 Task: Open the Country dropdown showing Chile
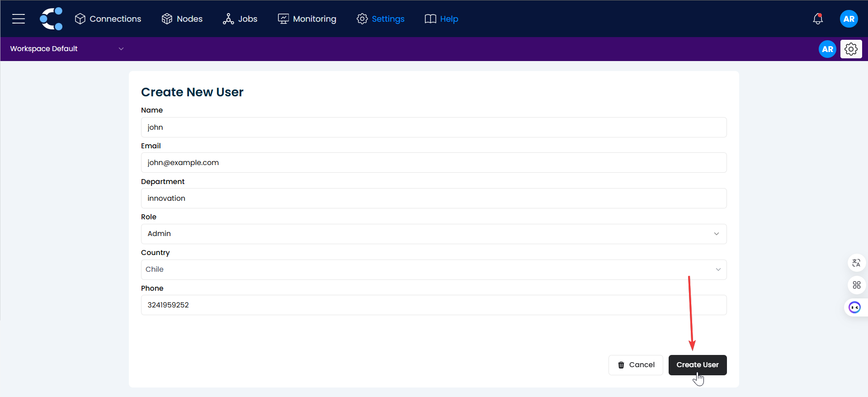[x=434, y=269]
